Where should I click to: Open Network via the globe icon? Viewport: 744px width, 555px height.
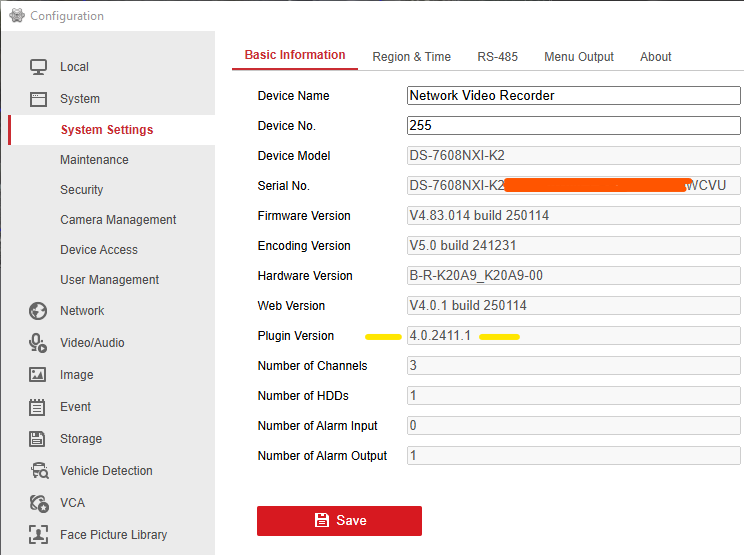(38, 311)
